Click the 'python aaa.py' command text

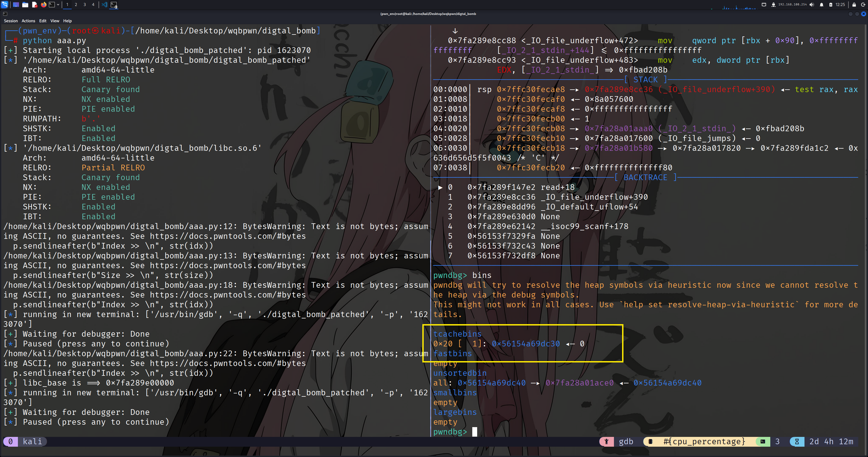coord(54,40)
